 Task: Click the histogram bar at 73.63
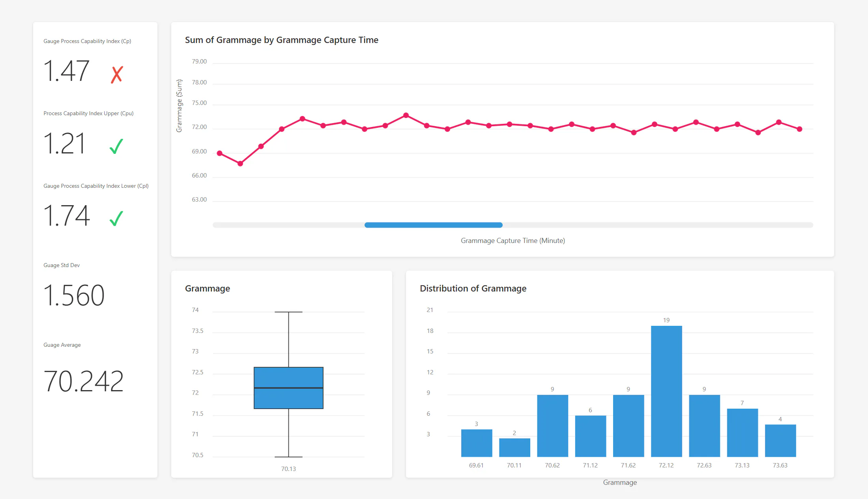[x=780, y=441]
